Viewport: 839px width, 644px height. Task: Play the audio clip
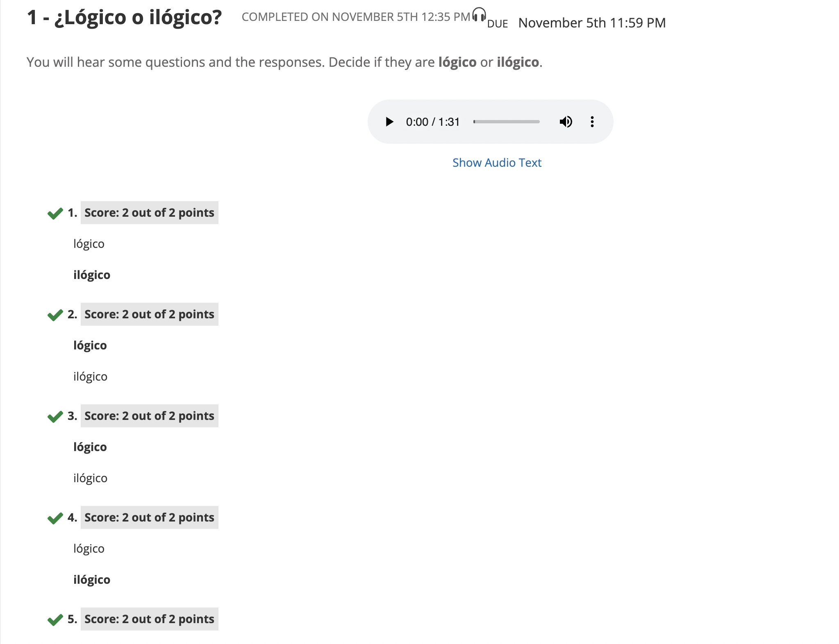click(389, 122)
